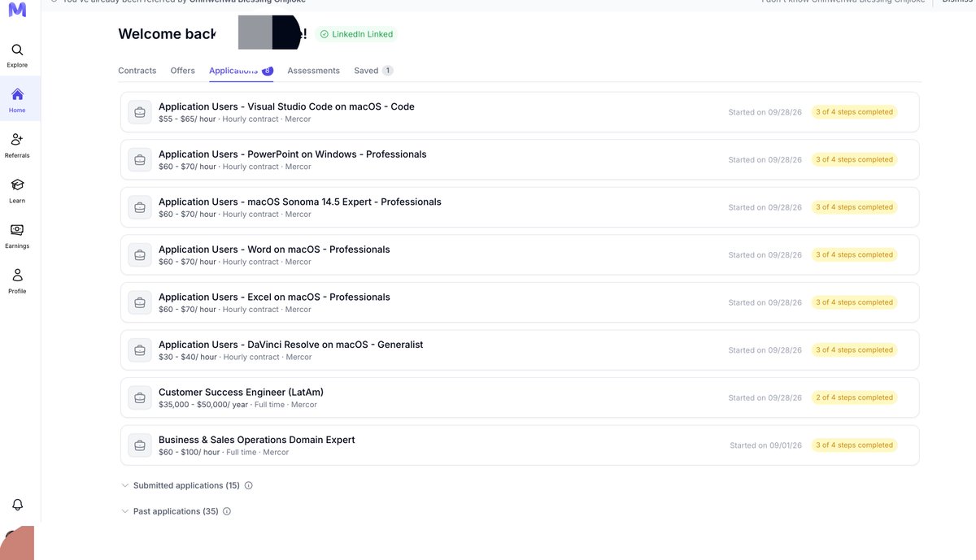The image size is (976, 560).
Task: Click 'Started on 09/01/26' date text
Action: [766, 445]
